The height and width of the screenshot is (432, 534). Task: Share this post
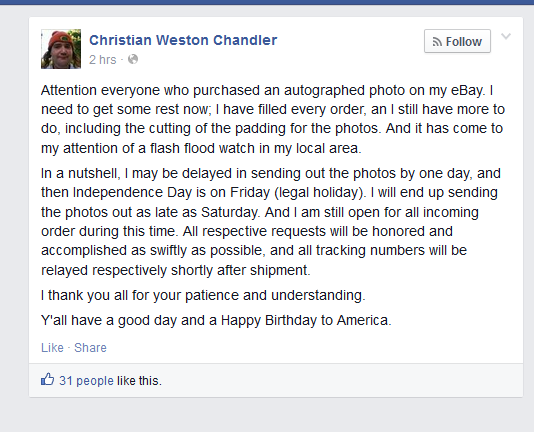click(x=90, y=348)
